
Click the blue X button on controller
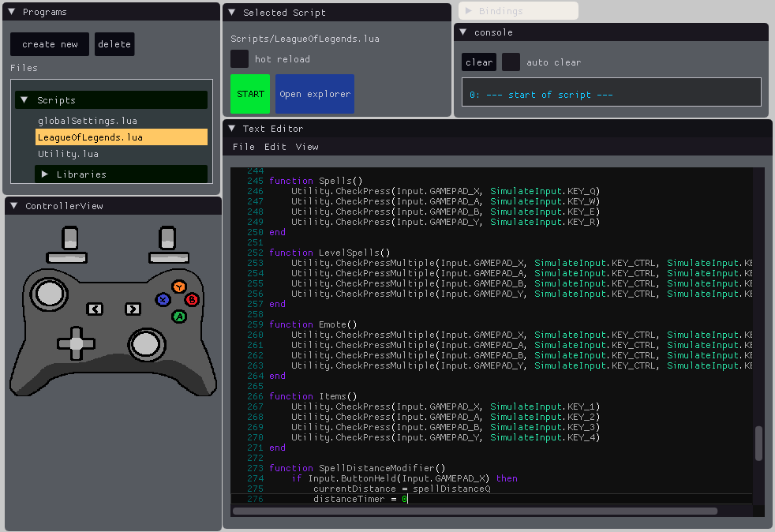163,300
